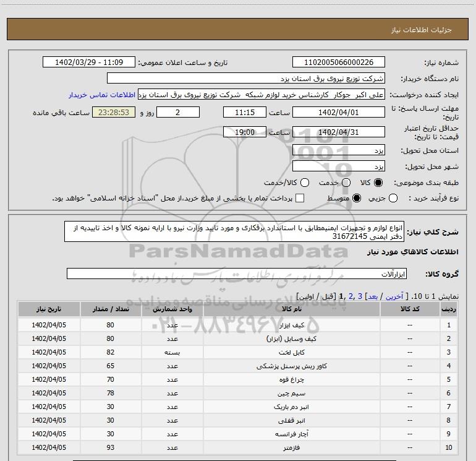Click quantity 78 in سیم چین row
This screenshot has height=461, width=476.
point(111,393)
